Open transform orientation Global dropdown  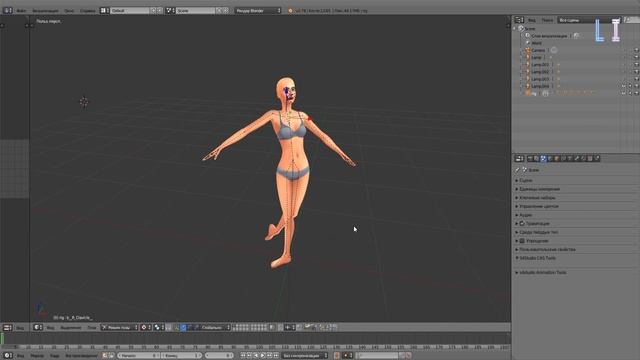[x=215, y=327]
